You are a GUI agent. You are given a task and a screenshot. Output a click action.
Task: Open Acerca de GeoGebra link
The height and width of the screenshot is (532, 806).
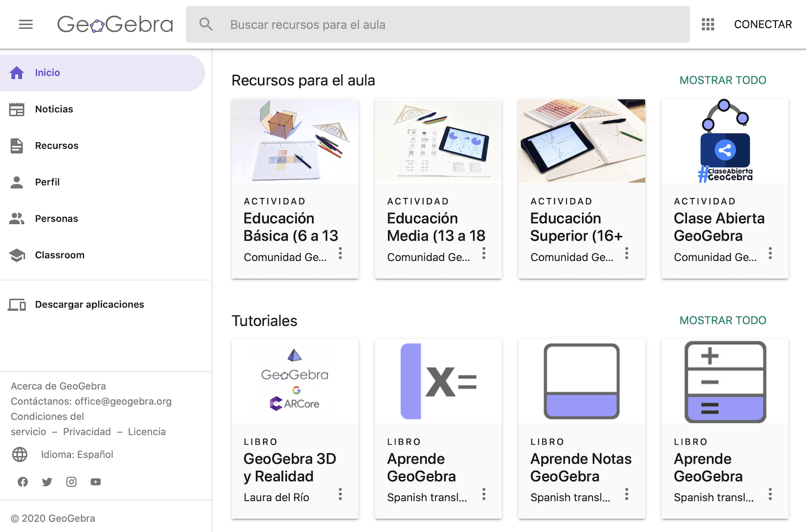[x=58, y=386]
